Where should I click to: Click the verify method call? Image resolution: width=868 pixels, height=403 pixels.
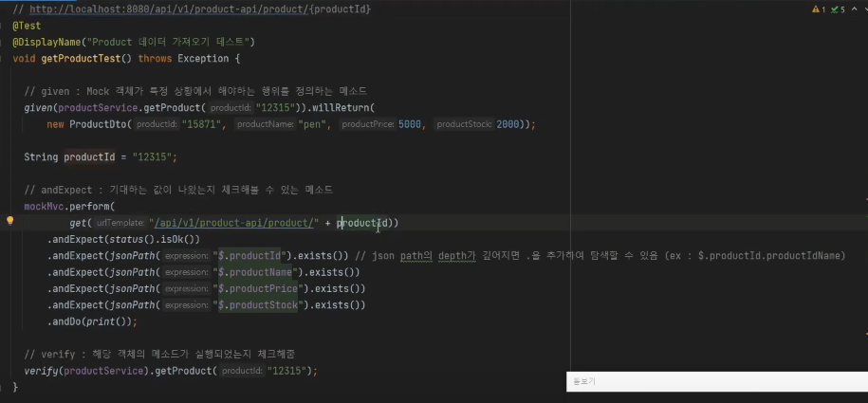(x=41, y=371)
